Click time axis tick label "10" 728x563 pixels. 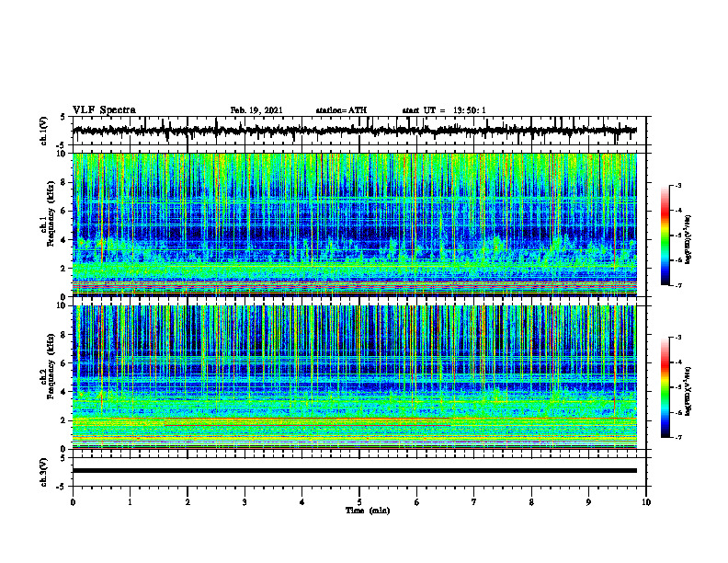tap(646, 502)
